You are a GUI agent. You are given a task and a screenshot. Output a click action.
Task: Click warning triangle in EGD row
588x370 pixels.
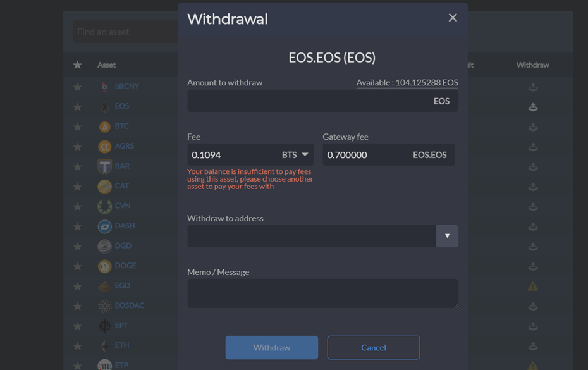[x=533, y=287]
